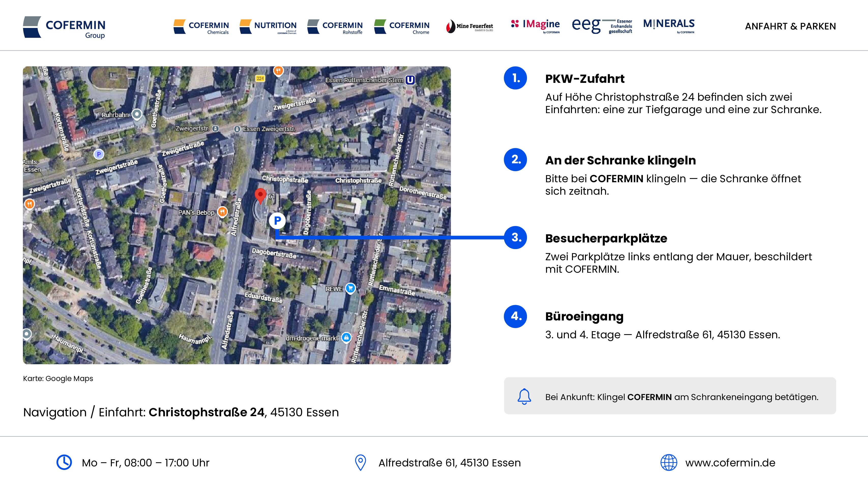Screen dimensions: 868x488
Task: Click the COFERMIN Group logo
Action: tap(64, 27)
